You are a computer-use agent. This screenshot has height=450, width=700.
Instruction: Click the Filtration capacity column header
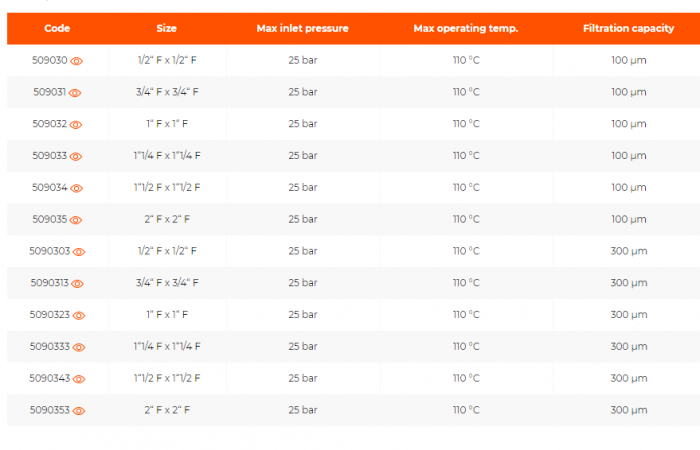point(628,28)
